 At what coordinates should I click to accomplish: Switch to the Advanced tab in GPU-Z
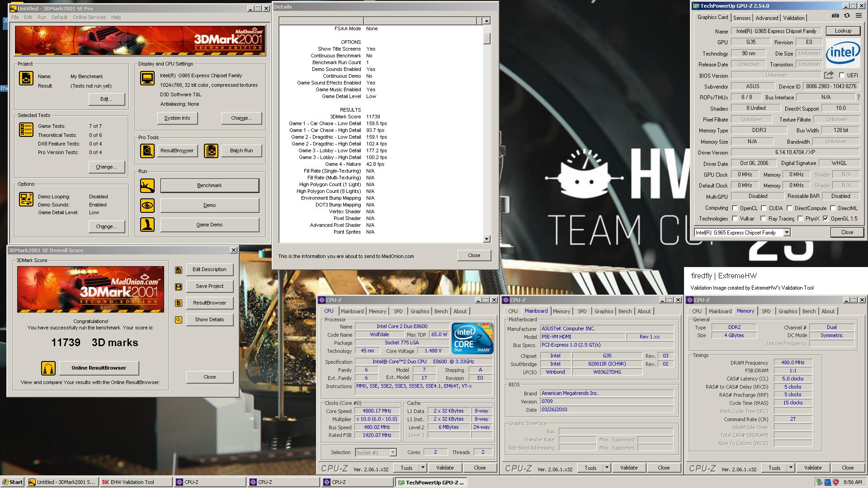(767, 18)
